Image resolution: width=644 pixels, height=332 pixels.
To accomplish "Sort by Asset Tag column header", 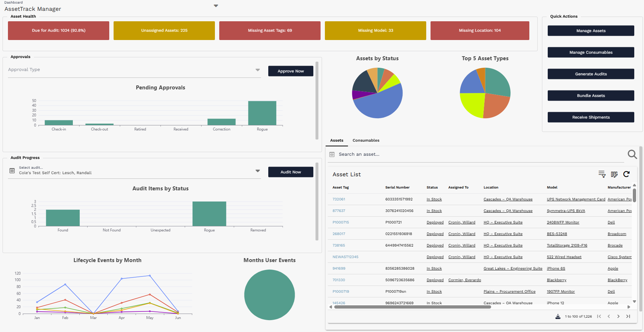I will click(340, 187).
